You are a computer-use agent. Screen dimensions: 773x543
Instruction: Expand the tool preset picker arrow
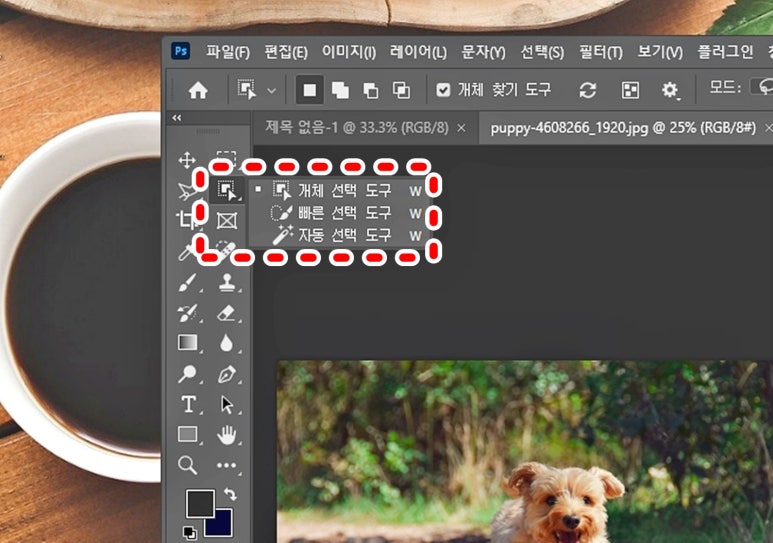point(272,91)
